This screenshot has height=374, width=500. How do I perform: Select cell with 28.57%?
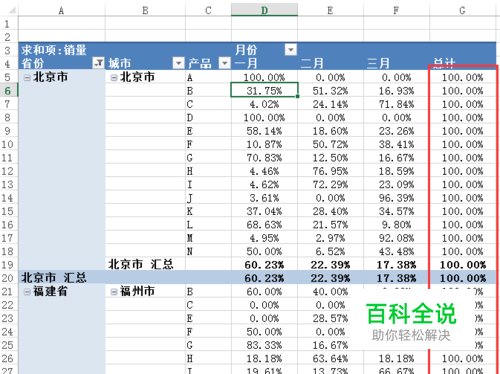(330, 319)
